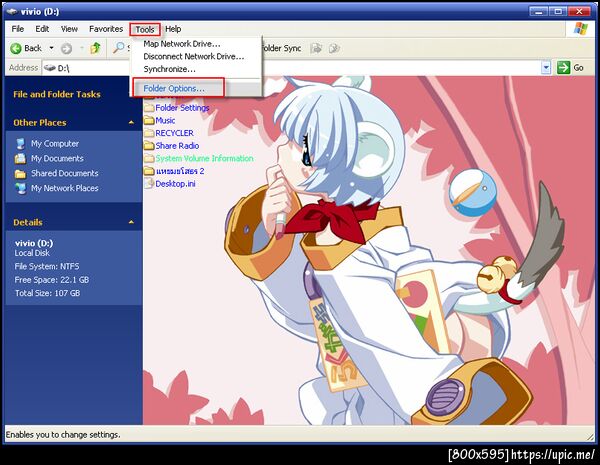Click the status bar settings message

pyautogui.click(x=63, y=435)
